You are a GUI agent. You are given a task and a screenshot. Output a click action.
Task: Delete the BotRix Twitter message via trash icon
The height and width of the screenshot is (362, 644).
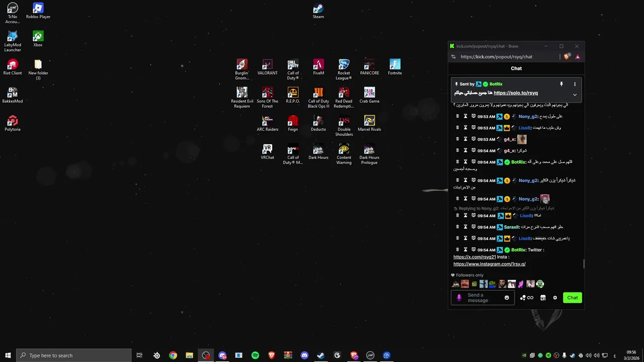457,249
